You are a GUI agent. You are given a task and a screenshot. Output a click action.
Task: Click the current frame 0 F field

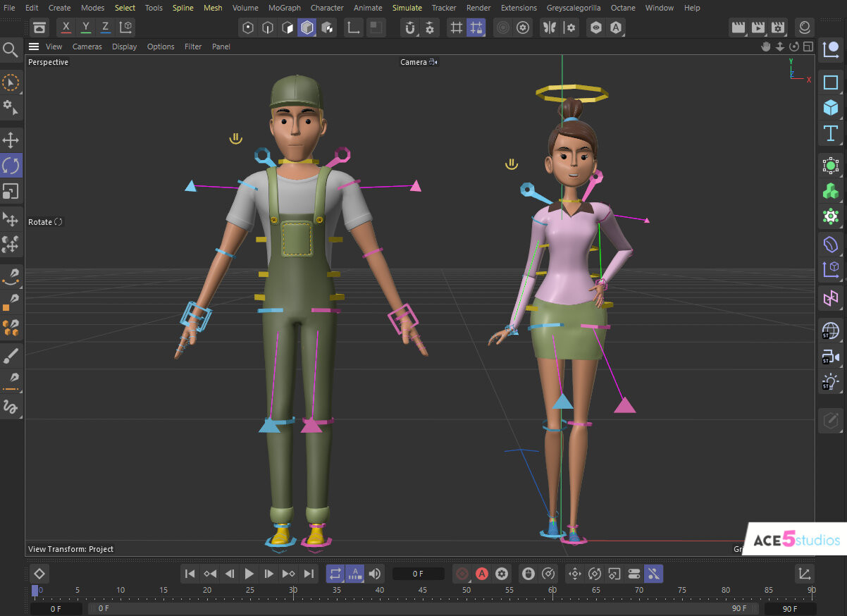click(x=419, y=574)
